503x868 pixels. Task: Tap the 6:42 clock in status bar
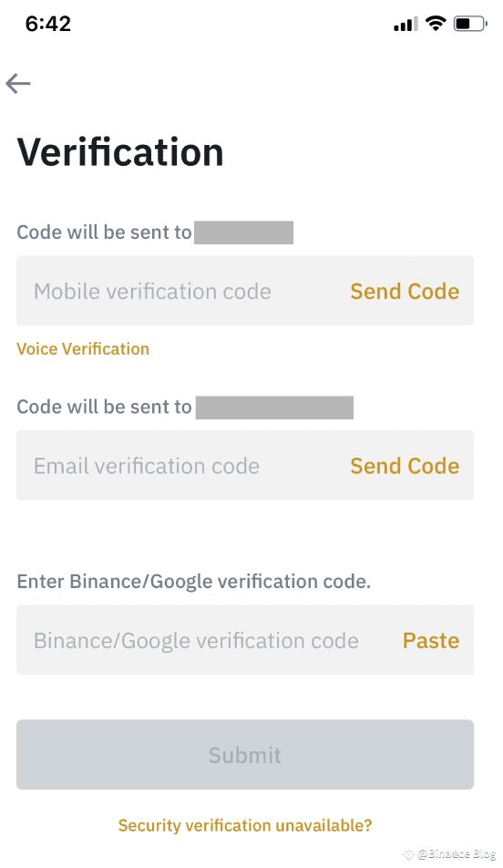48,24
